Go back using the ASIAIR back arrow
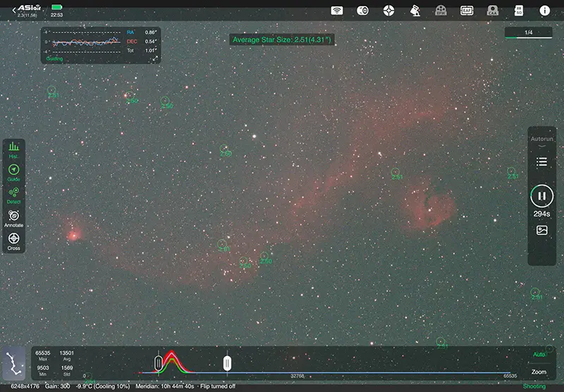This screenshot has height=392, width=564. pyautogui.click(x=14, y=11)
